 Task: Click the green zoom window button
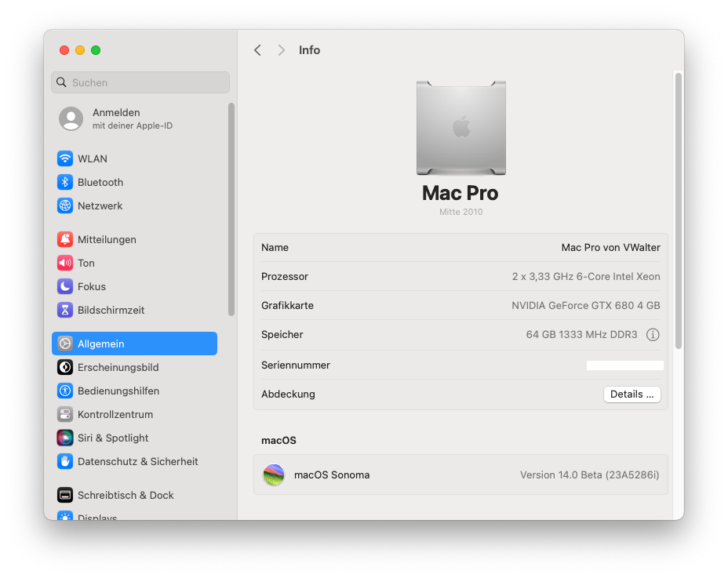point(96,50)
